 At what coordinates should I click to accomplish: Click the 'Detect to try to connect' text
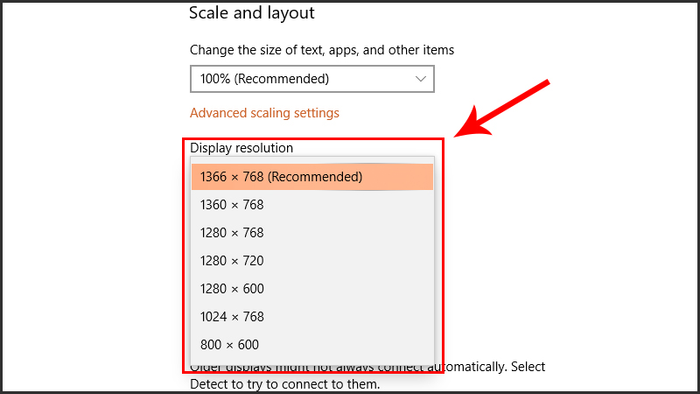285,384
